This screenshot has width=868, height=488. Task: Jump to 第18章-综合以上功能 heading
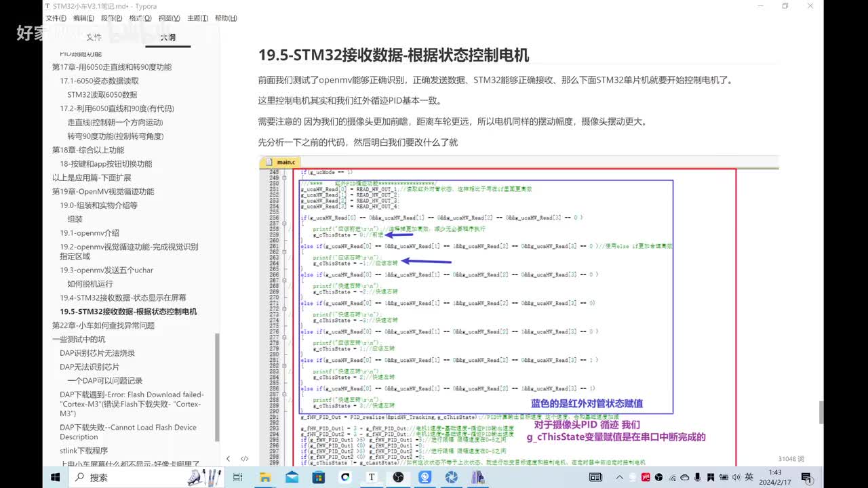tap(88, 150)
